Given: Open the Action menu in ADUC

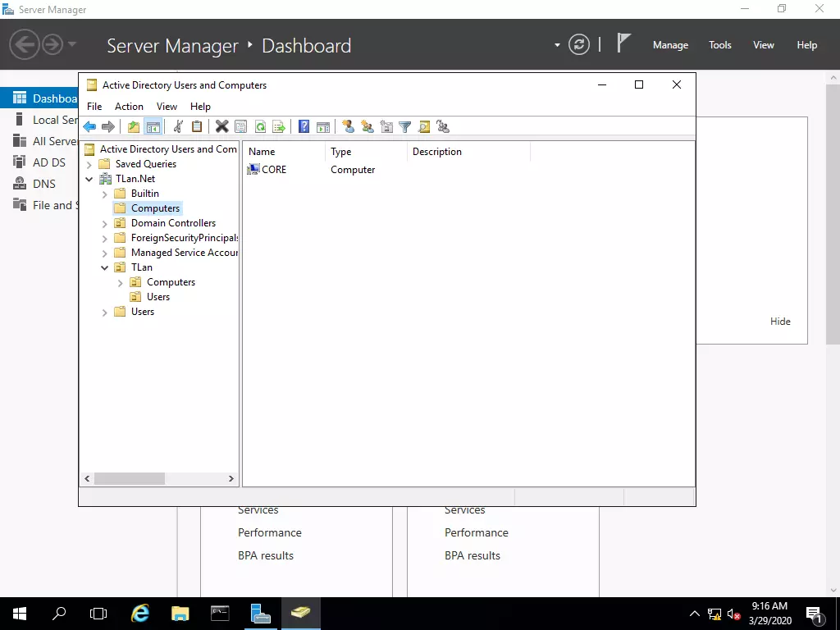Looking at the screenshot, I should (129, 106).
